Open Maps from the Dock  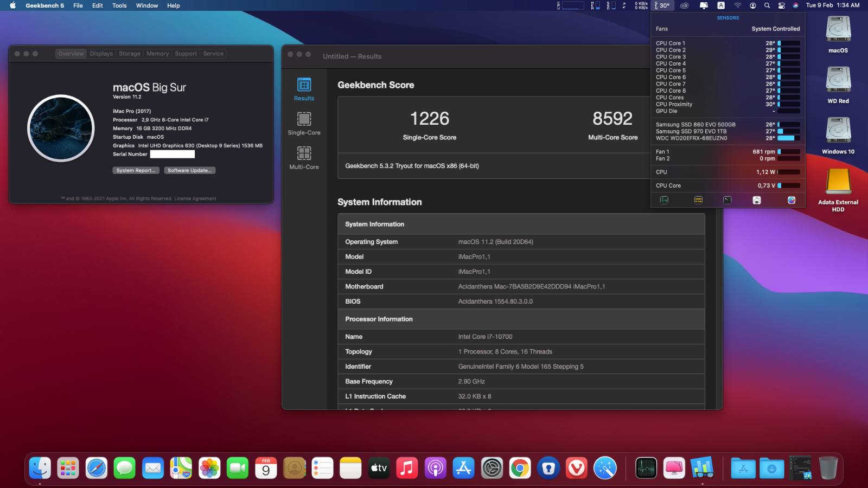tap(181, 468)
